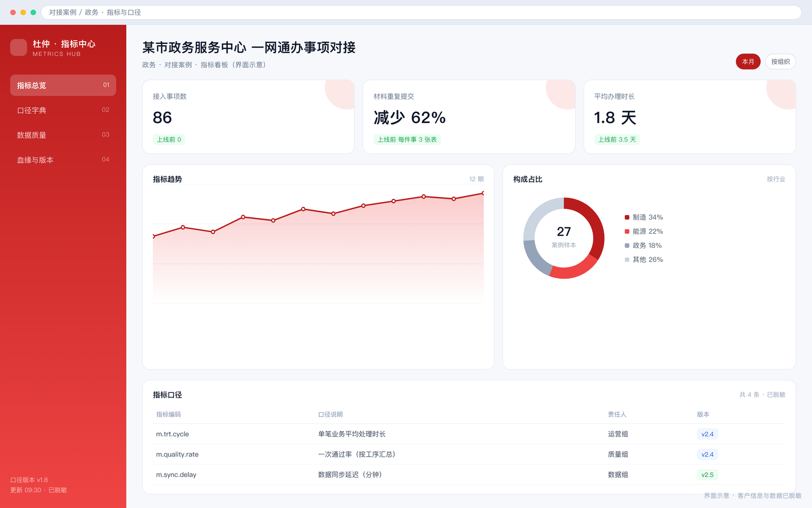Viewport: 812px width, 508px height.
Task: Click the 责任人 column header
Action: tap(617, 414)
